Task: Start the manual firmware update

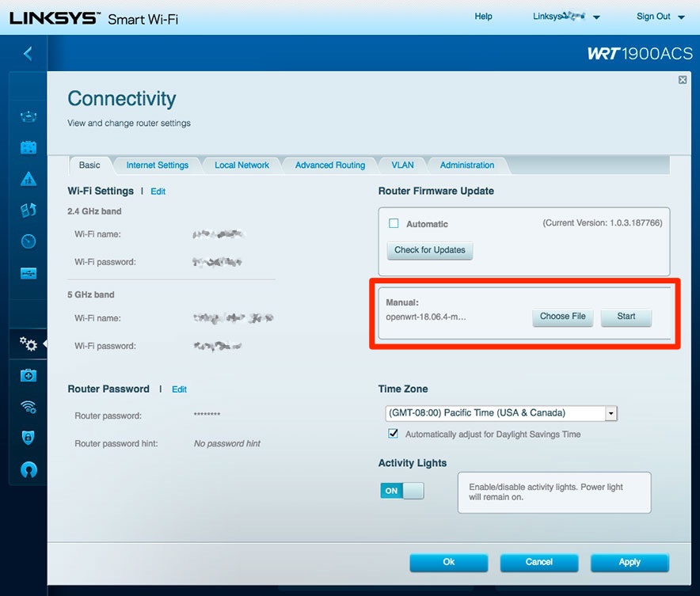Action: coord(626,317)
